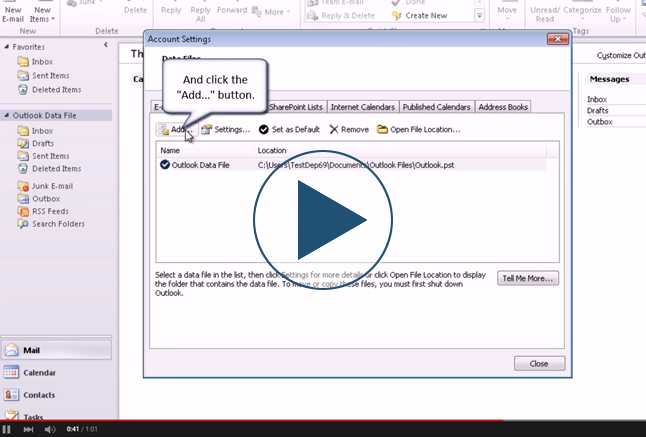Open Follow Up dropdown in ribbon
The height and width of the screenshot is (437, 646).
(x=618, y=12)
